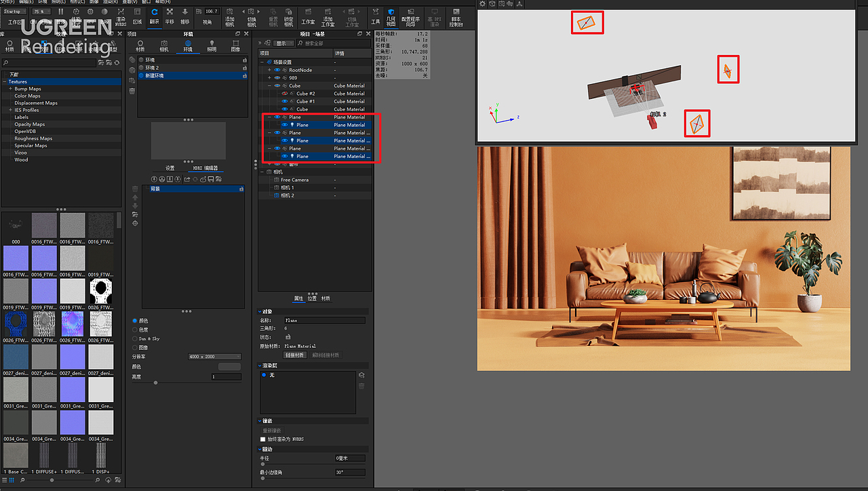This screenshot has width=868, height=491.
Task: Pause the real-time render
Action: click(x=61, y=12)
